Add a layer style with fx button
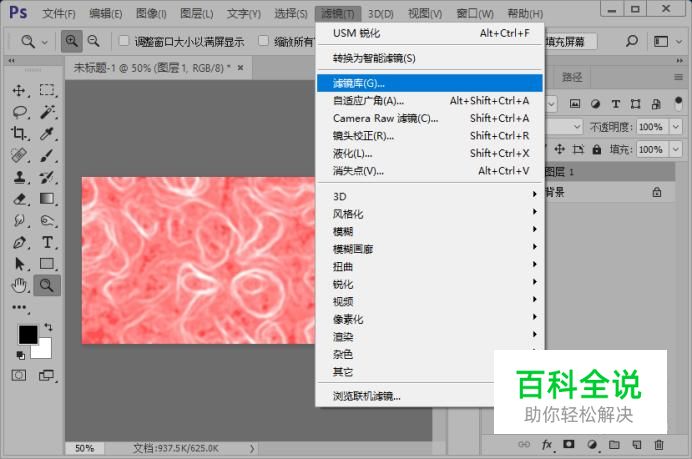The height and width of the screenshot is (459, 692). tap(546, 444)
